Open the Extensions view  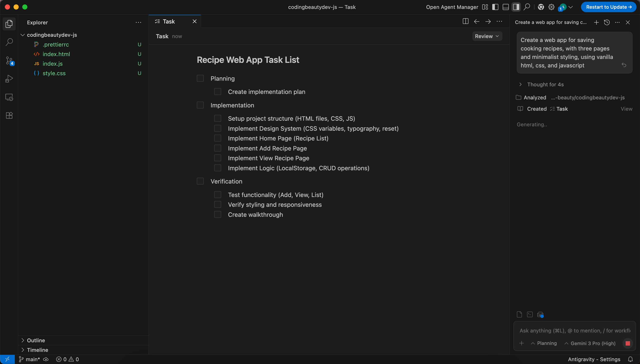click(9, 115)
